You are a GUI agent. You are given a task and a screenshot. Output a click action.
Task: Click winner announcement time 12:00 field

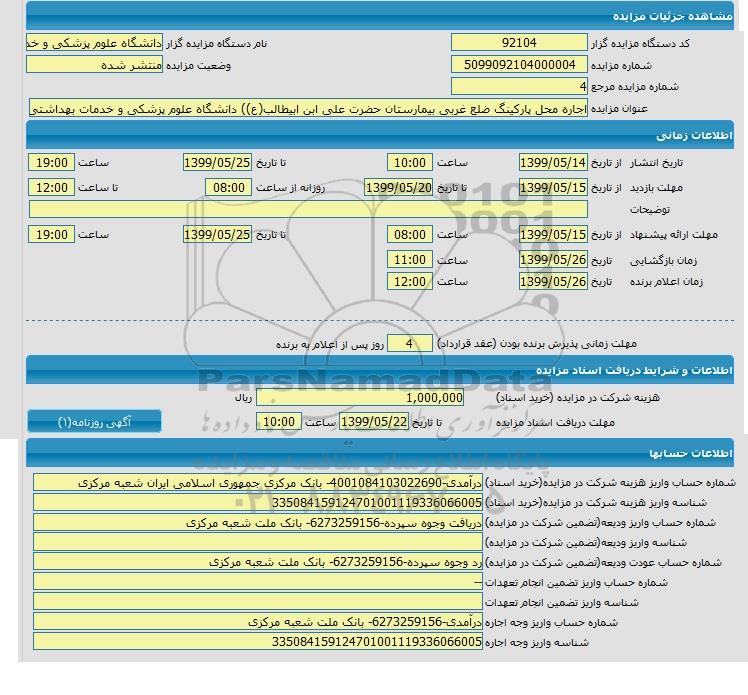click(410, 281)
